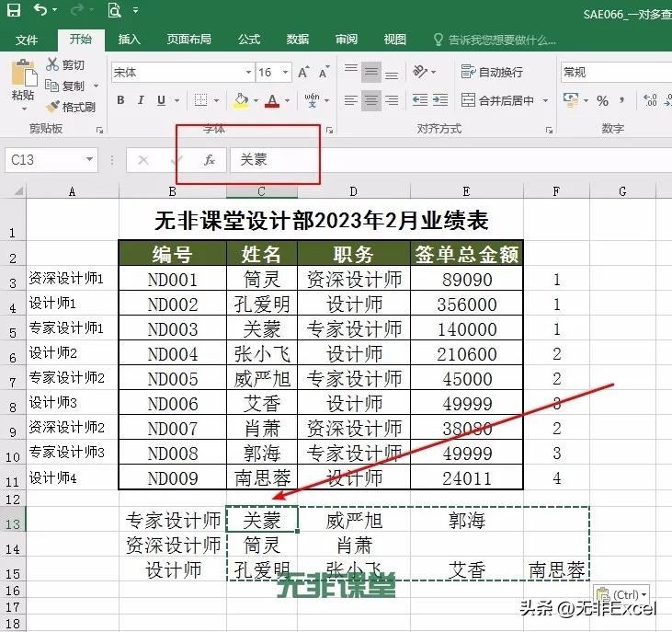
Task: Apply comma thousands separator style
Action: tap(621, 101)
